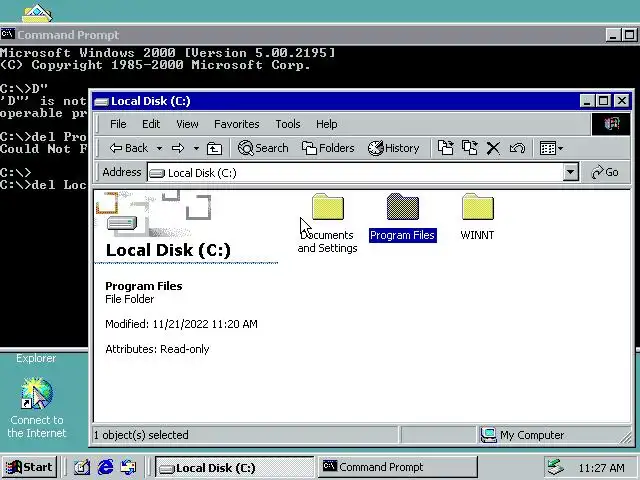Click the Copy To toolbar icon
Viewport: 640px width, 480px height.
coord(469,148)
